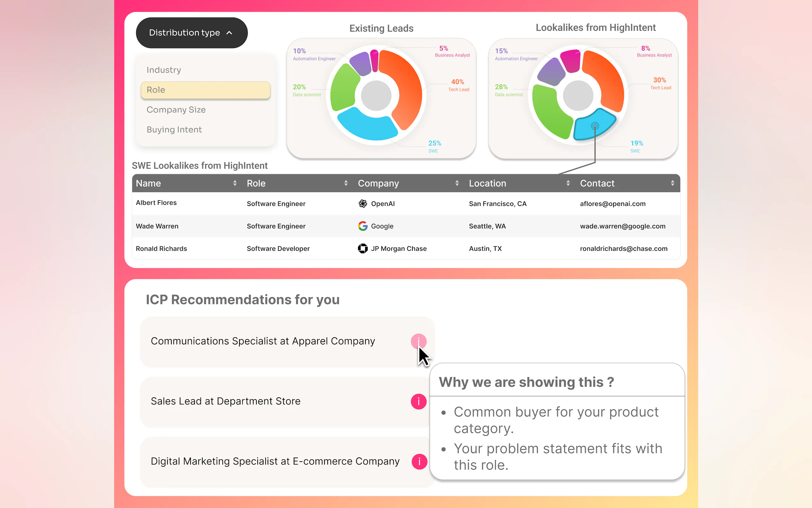The image size is (812, 508).
Task: Sort by Role column arrows
Action: coord(346,183)
